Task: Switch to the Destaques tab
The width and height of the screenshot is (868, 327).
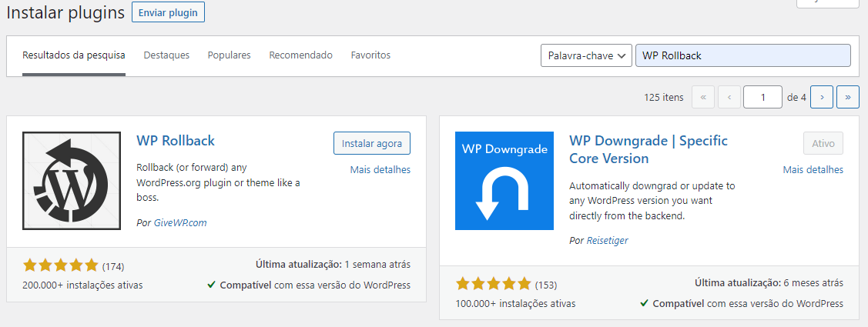Action: pyautogui.click(x=166, y=55)
